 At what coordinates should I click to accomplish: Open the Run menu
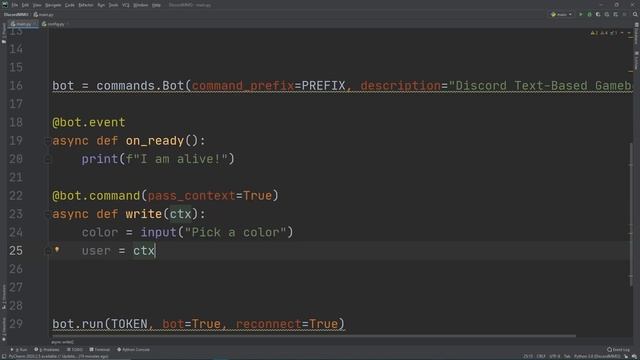pyautogui.click(x=101, y=5)
